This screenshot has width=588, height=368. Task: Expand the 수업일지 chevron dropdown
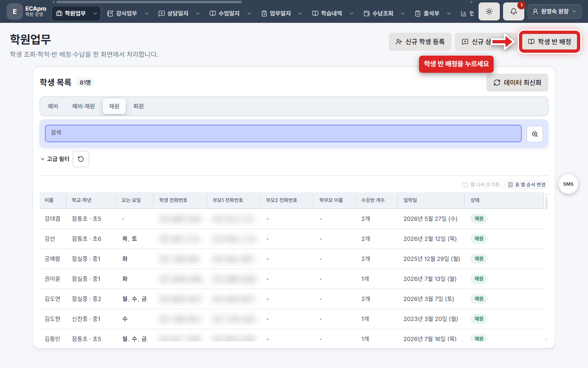249,13
